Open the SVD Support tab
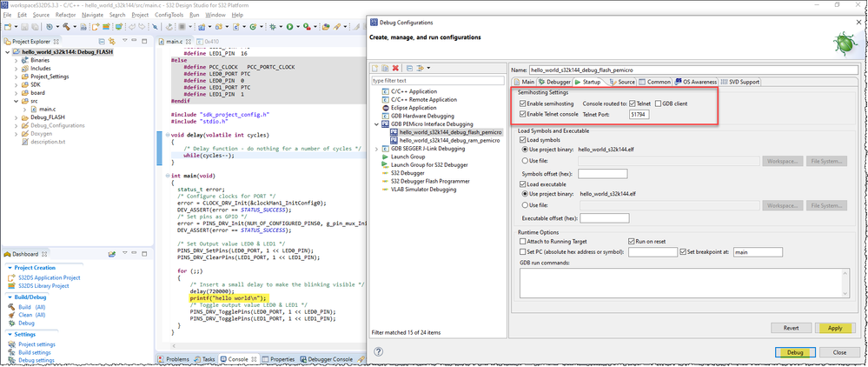The width and height of the screenshot is (868, 367). [x=740, y=82]
